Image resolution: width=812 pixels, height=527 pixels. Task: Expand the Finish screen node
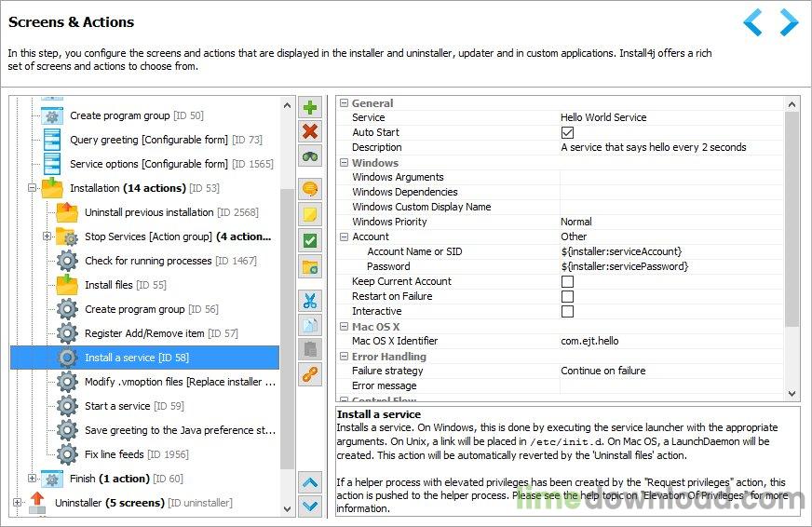32,478
